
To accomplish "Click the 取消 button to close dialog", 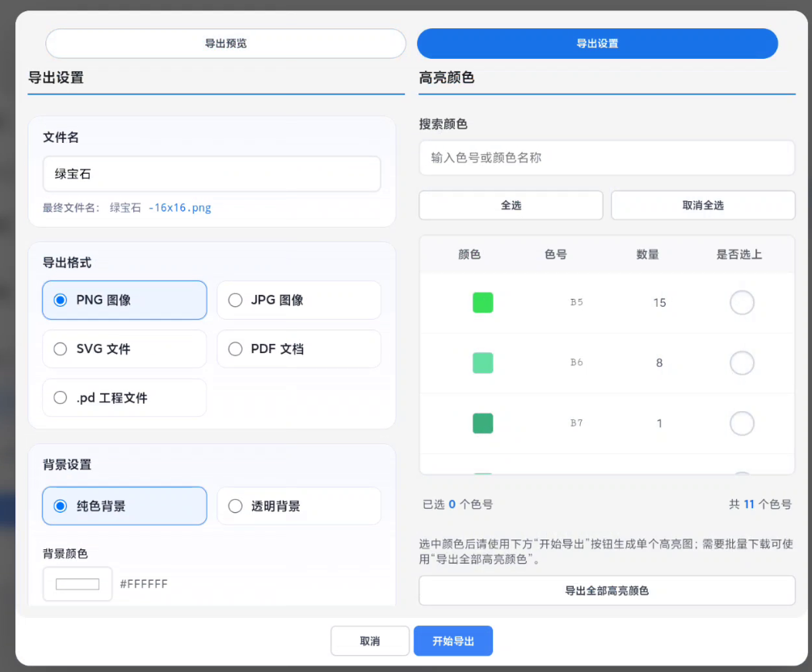I will (x=369, y=640).
